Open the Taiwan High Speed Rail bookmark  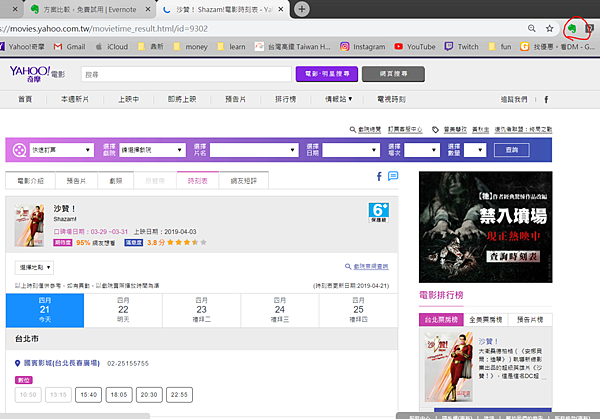[x=293, y=47]
